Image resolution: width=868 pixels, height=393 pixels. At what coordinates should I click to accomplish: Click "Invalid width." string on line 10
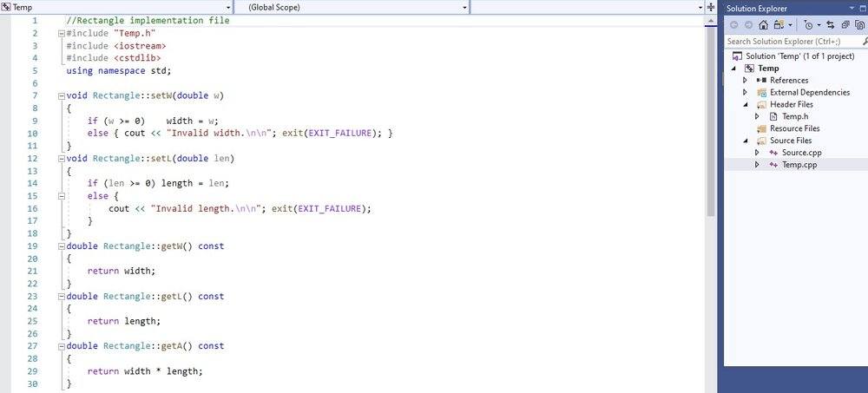220,134
